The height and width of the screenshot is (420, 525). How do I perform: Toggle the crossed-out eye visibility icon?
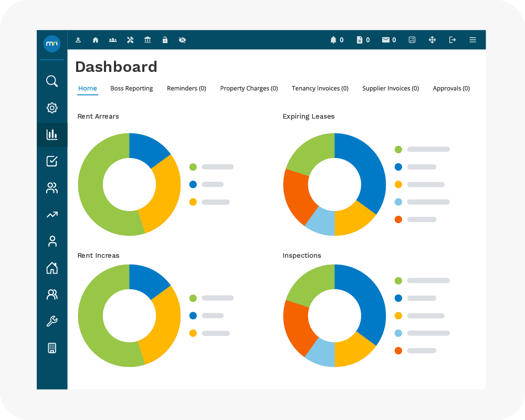(182, 40)
